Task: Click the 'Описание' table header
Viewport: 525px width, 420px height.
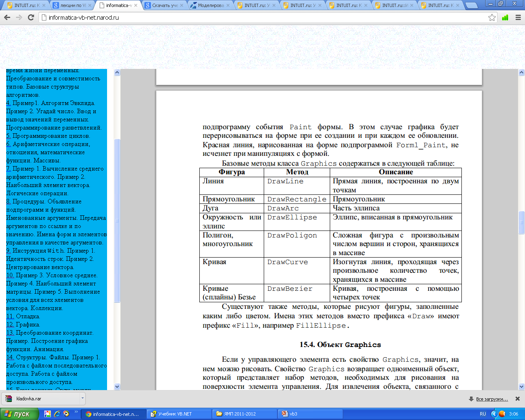Action: [x=396, y=172]
